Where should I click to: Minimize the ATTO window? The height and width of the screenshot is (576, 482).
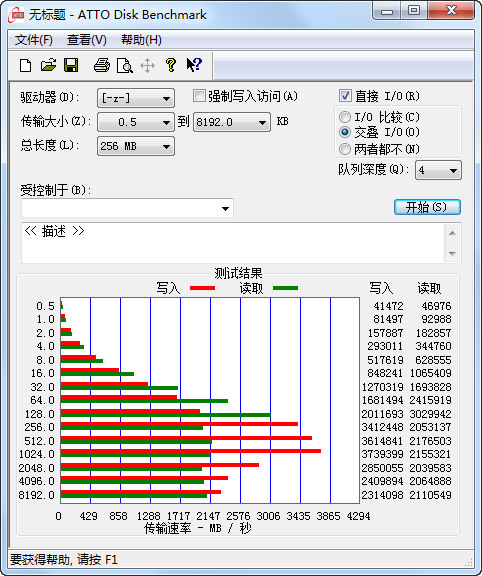tap(387, 11)
